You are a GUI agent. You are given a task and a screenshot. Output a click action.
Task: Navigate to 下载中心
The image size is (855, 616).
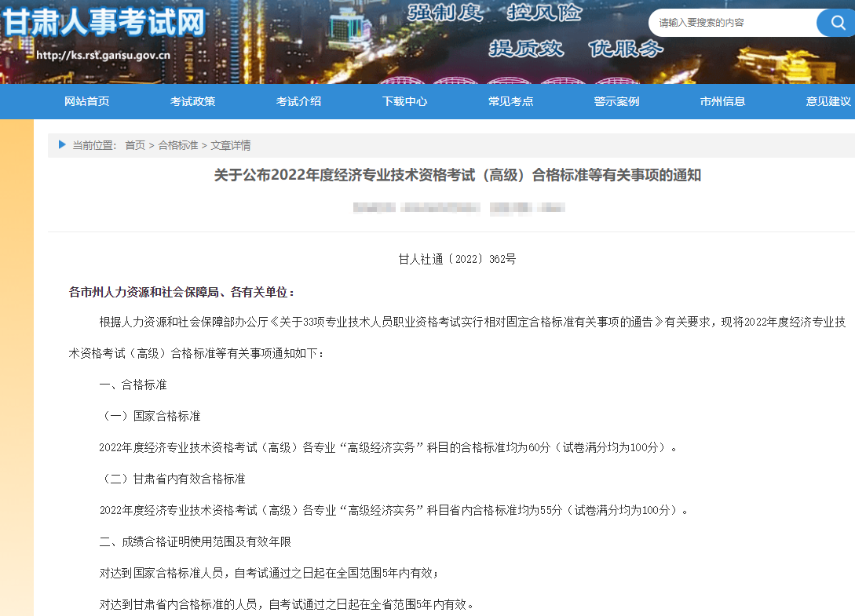pyautogui.click(x=404, y=101)
